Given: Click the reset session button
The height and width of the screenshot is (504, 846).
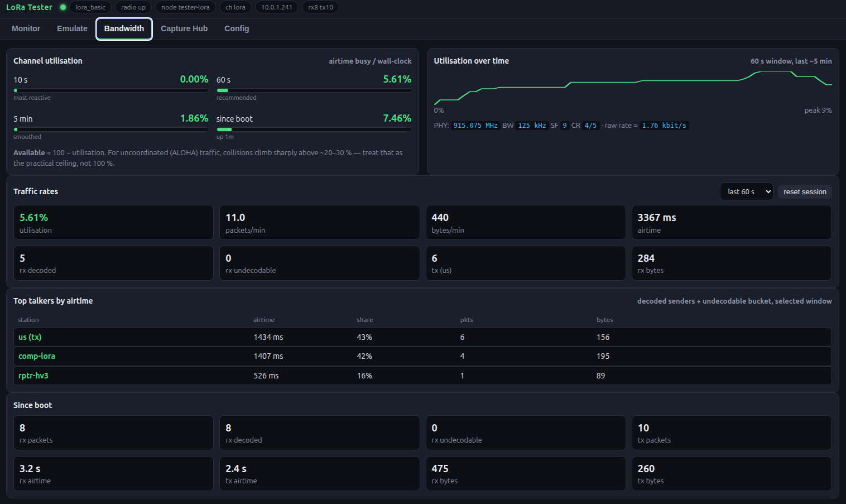Looking at the screenshot, I should coord(805,191).
